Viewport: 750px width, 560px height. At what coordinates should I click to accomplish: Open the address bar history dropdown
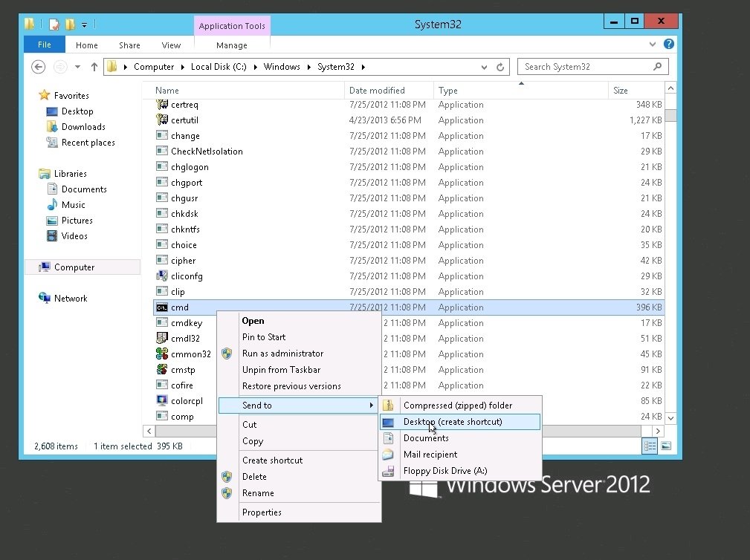484,68
